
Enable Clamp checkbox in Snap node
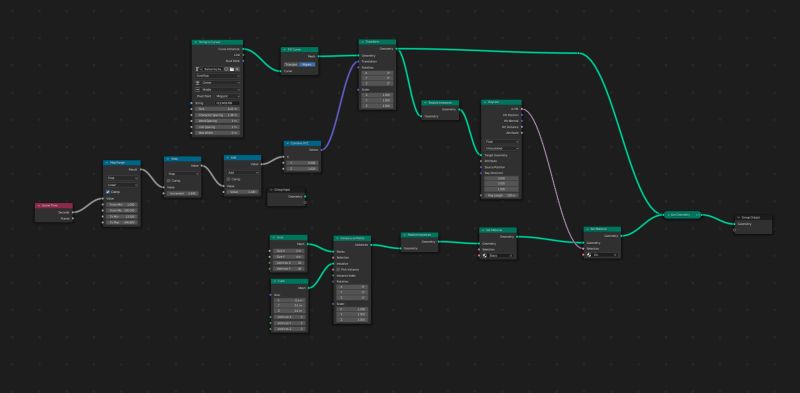169,181
